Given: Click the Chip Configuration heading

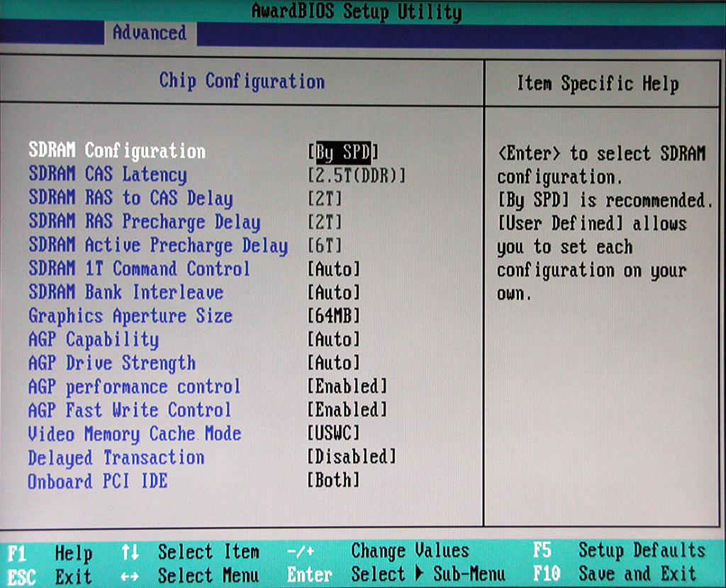Looking at the screenshot, I should (242, 82).
